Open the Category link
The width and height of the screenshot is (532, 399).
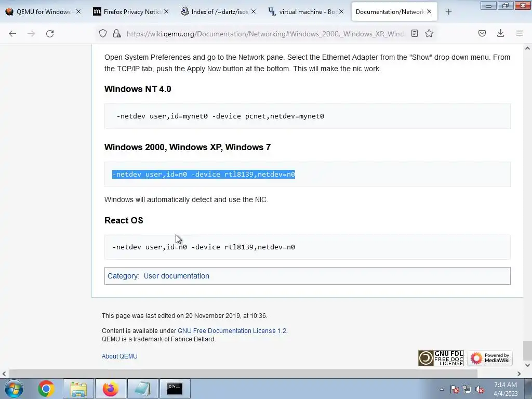(x=123, y=276)
